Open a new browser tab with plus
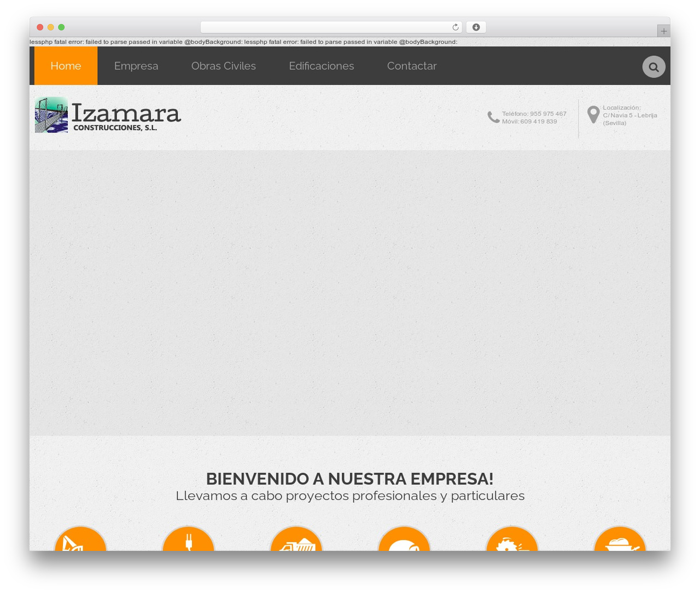Image resolution: width=700 pixels, height=593 pixels. pos(663,31)
